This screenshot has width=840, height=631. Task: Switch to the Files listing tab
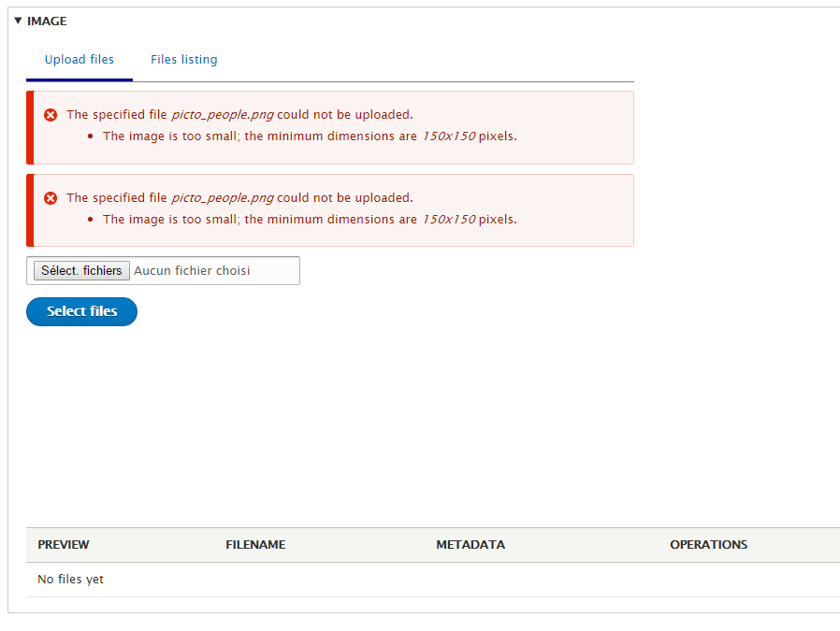point(183,59)
